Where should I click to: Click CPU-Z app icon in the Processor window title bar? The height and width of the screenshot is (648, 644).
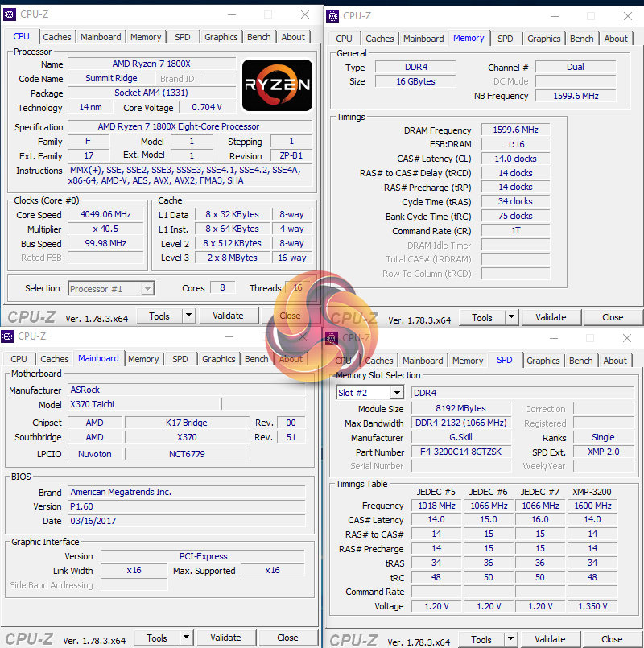[10, 14]
